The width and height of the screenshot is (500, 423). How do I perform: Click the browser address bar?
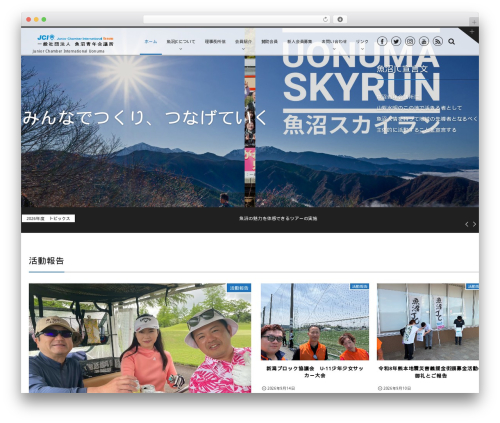tap(237, 19)
